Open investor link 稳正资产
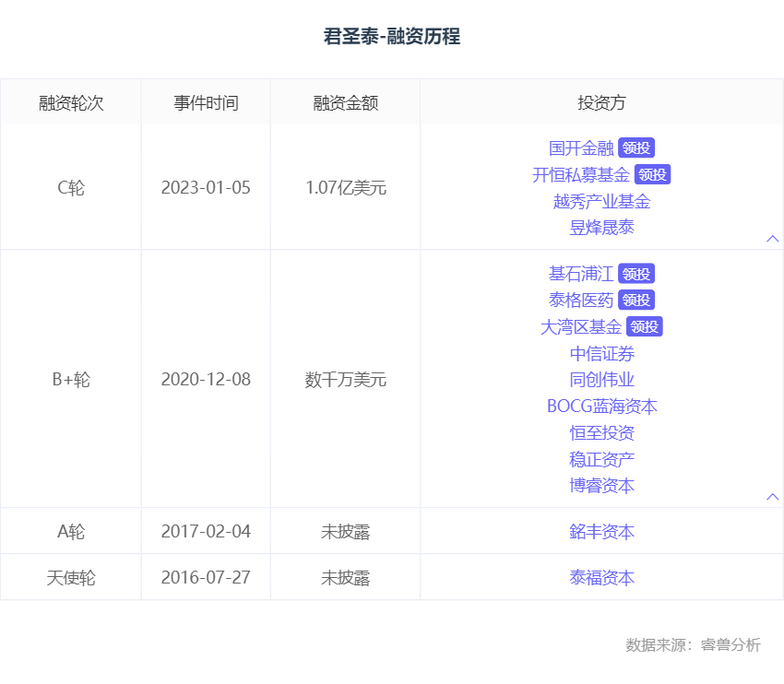784x684 pixels. click(602, 459)
